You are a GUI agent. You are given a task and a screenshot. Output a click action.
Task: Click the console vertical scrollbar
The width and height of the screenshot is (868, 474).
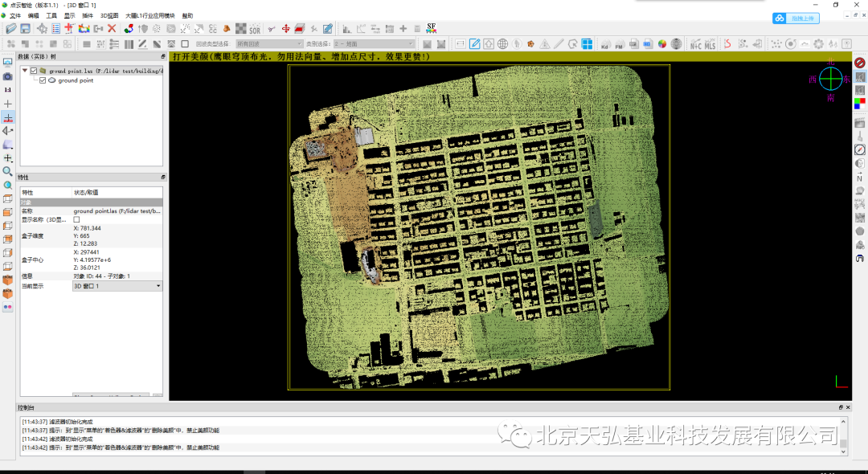click(843, 436)
